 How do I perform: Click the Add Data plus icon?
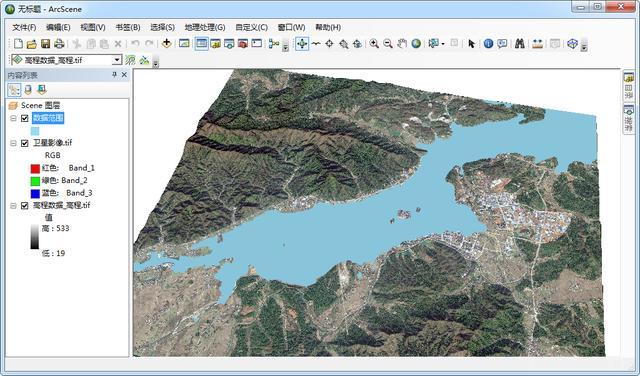tap(166, 43)
